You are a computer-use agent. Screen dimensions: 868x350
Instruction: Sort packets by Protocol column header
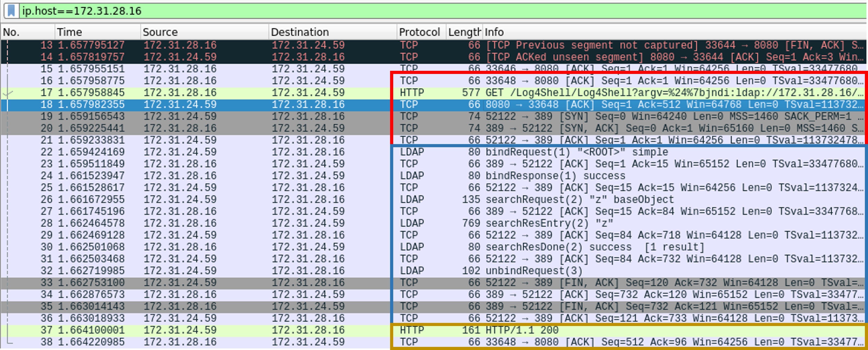click(420, 32)
